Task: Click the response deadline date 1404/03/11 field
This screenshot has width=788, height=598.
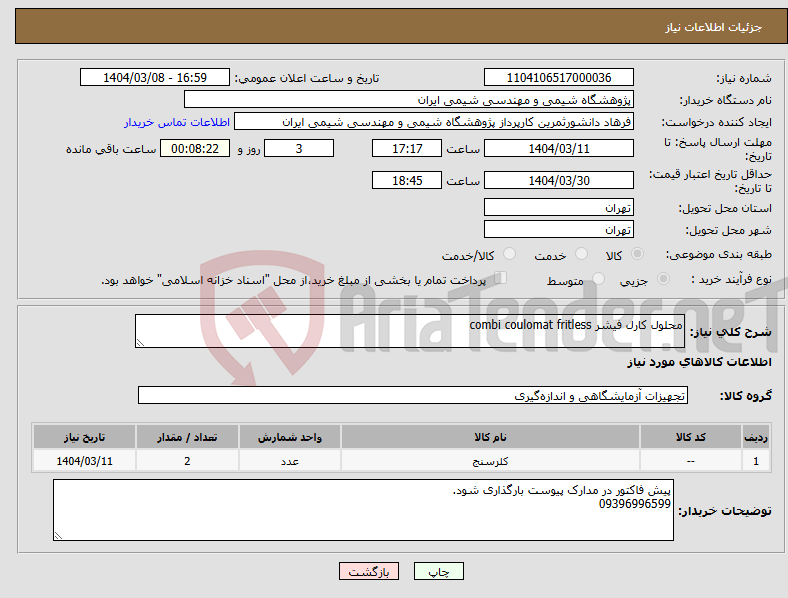Action: tap(558, 148)
